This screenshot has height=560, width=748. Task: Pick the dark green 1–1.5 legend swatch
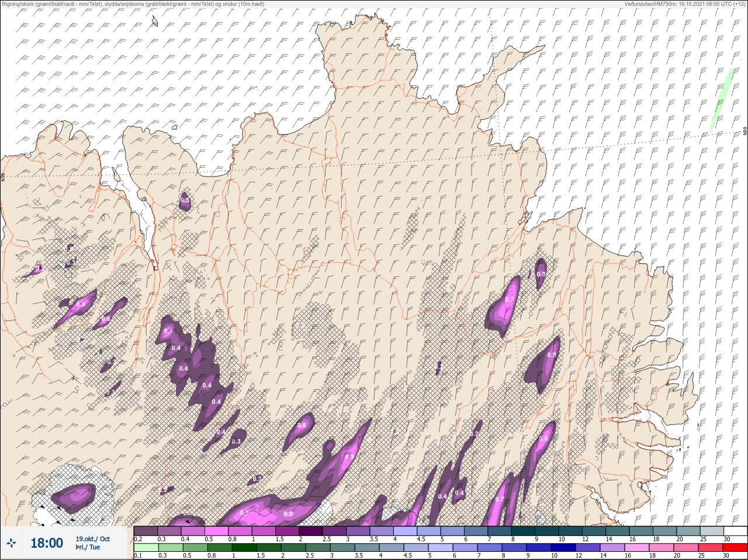click(245, 548)
